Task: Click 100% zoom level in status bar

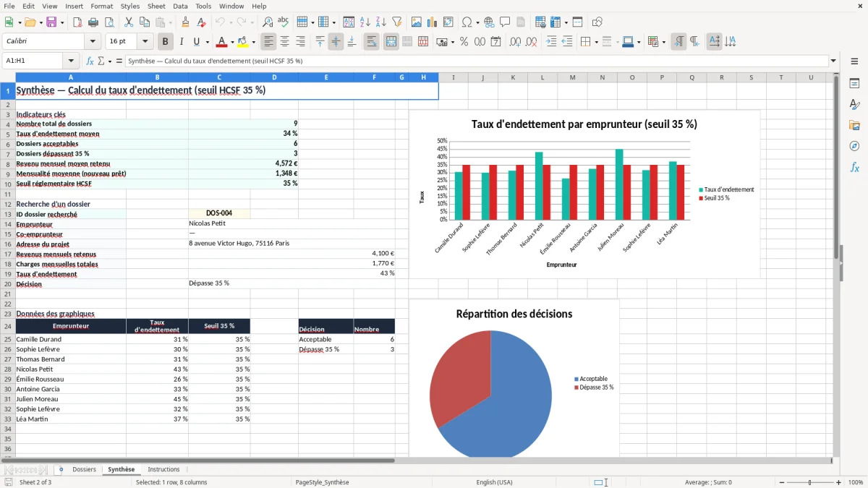Action: click(x=855, y=482)
